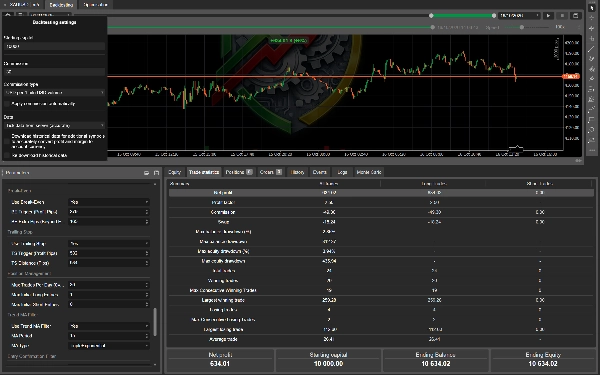
Task: Open the Commission type dropdown
Action: point(54,93)
